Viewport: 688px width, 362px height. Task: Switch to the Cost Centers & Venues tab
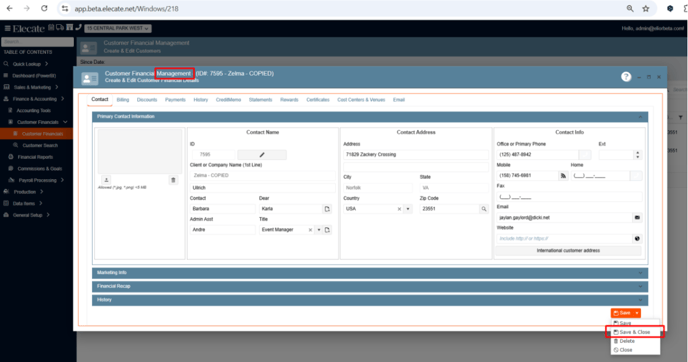pyautogui.click(x=361, y=100)
